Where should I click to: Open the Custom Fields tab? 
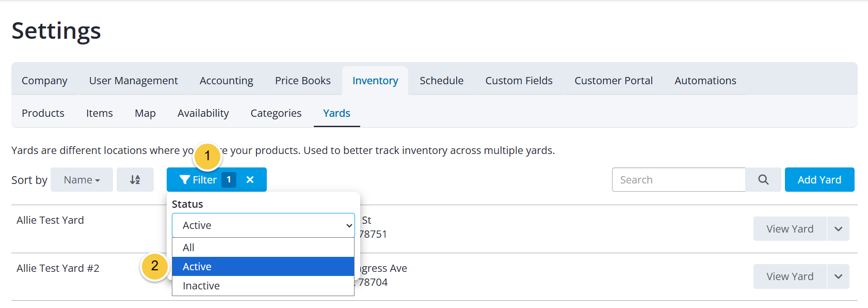point(519,81)
